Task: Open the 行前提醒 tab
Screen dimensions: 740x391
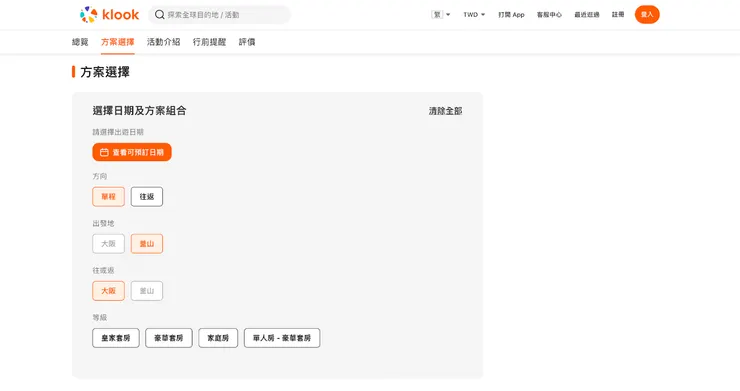Action: [x=209, y=42]
